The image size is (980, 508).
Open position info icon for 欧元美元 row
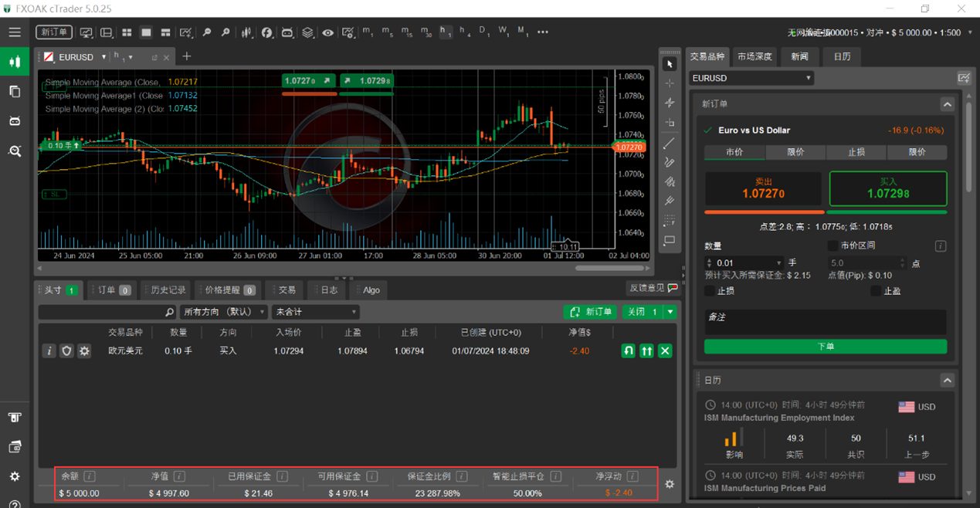[49, 351]
